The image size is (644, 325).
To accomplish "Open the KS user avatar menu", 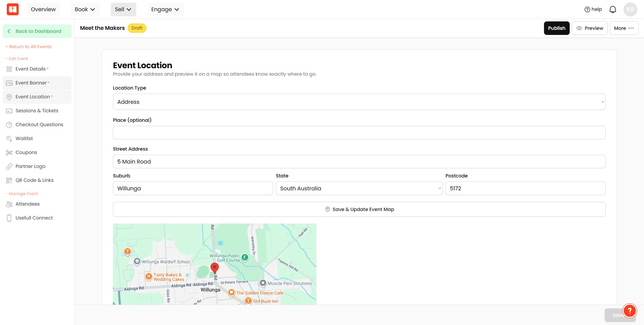I will pos(630,9).
